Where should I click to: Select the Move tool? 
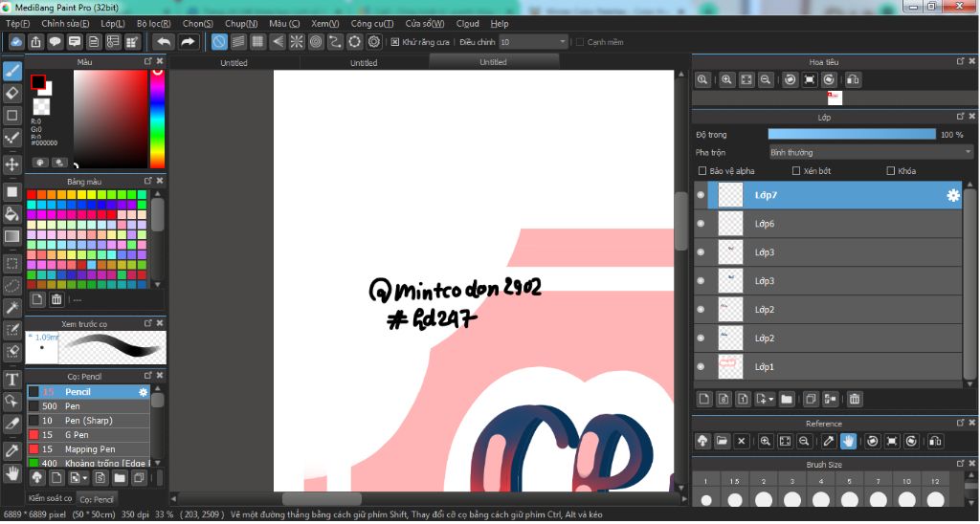click(x=11, y=164)
